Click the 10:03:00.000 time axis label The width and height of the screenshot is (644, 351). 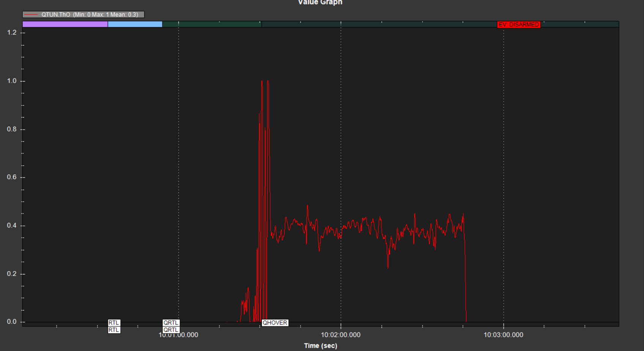[x=503, y=335]
